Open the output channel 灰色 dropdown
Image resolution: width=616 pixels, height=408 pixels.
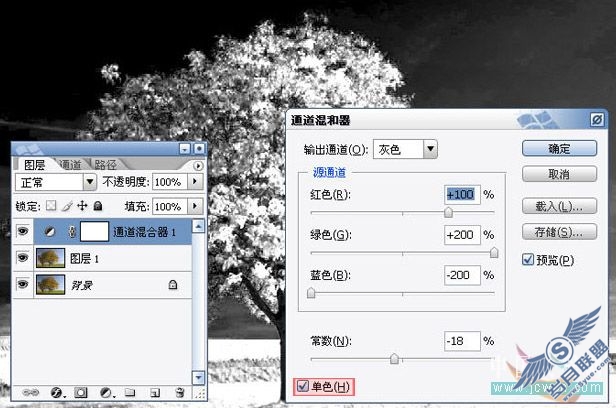tap(431, 149)
